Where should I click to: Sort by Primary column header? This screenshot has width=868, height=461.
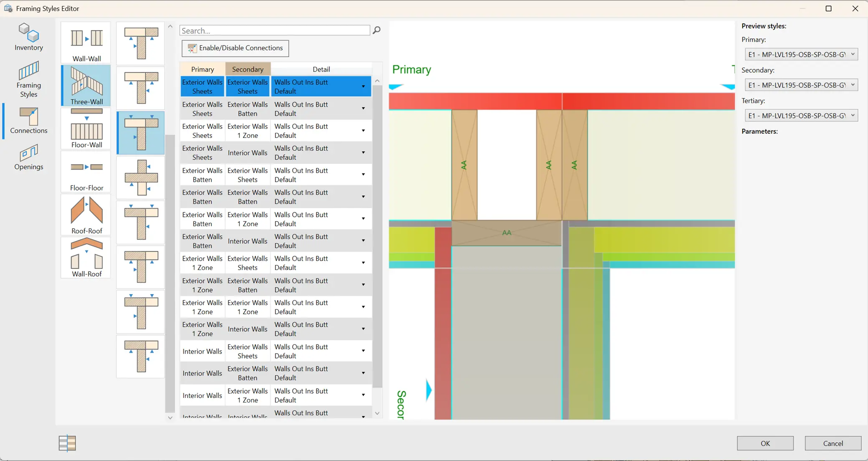pos(203,69)
